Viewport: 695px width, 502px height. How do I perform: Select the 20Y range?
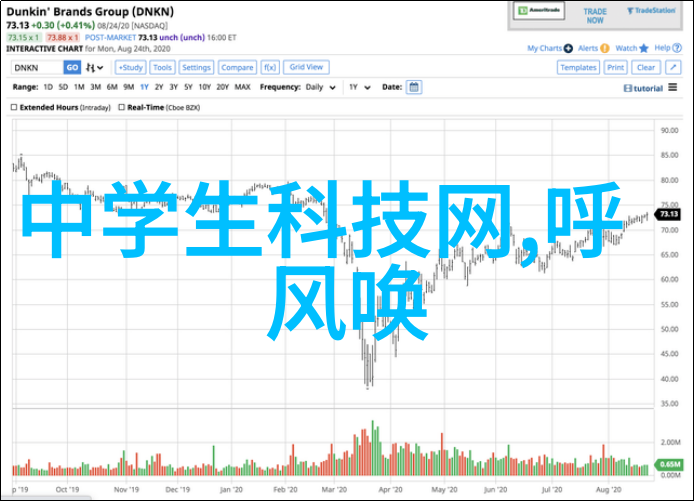pos(223,87)
